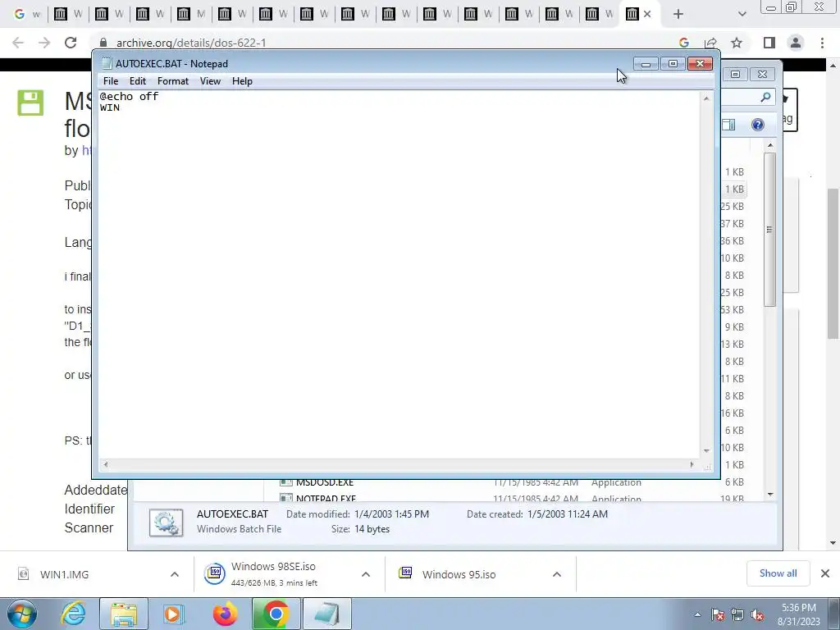Close the active archive.org tab

click(647, 15)
